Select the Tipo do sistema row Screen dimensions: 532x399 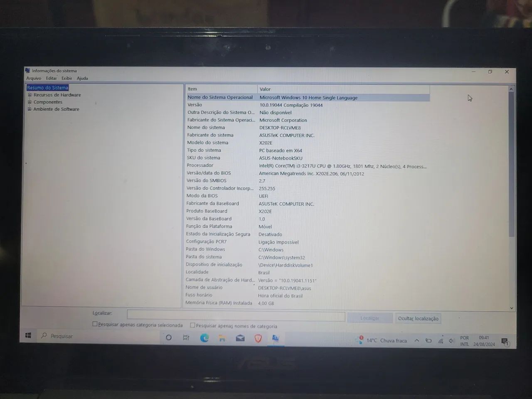(307, 150)
